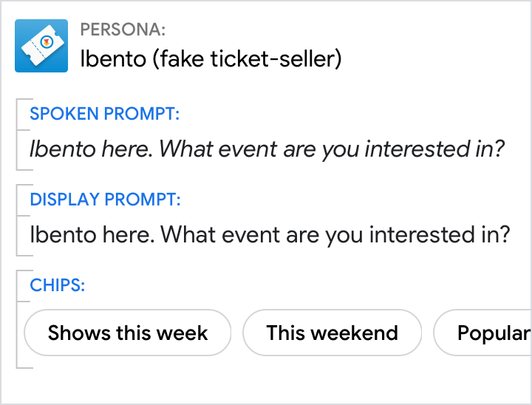Click the italic spoken prompt sentence

click(267, 149)
